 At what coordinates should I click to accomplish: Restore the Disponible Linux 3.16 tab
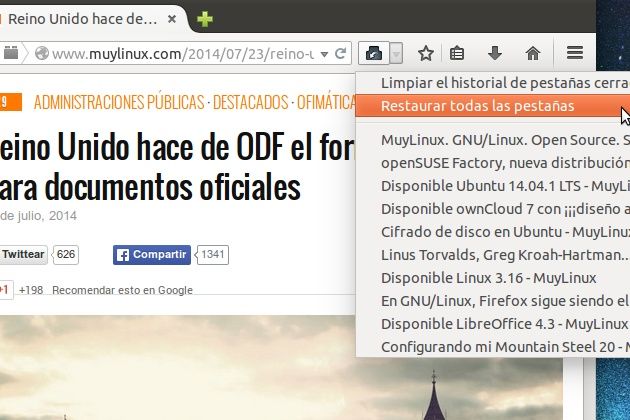[488, 278]
